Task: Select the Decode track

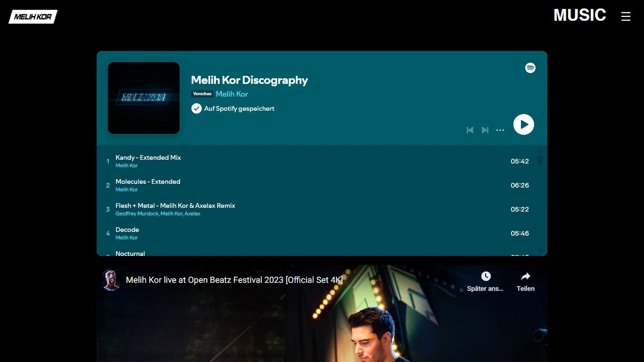Action: click(127, 230)
